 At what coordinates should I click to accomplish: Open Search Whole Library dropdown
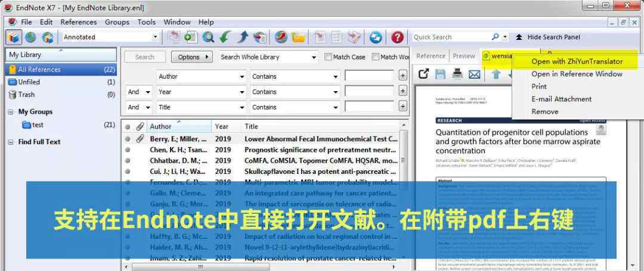(x=314, y=57)
